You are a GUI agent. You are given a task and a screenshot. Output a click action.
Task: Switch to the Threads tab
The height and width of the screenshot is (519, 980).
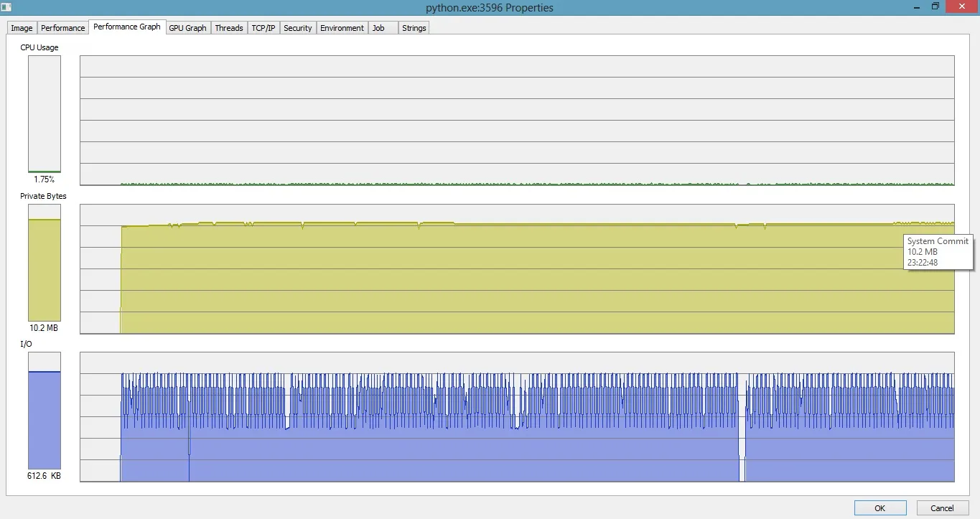(229, 28)
